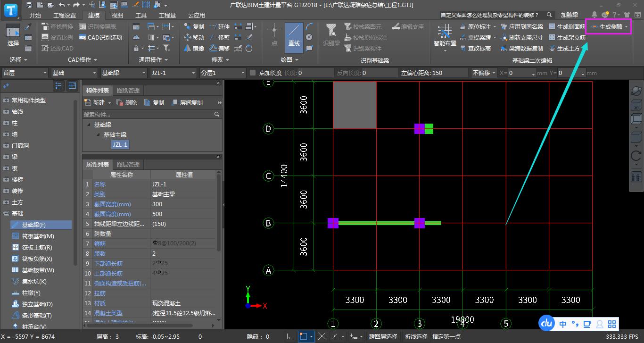Image resolution: width=644 pixels, height=343 pixels.
Task: Click the crossed-lines snap icon in status bar
Action: [x=322, y=336]
